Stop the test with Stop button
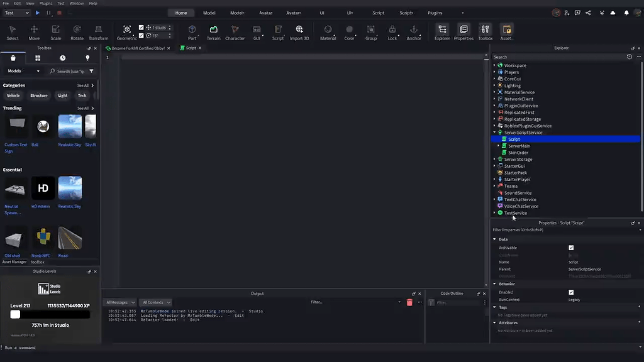Screen dimensions: 644x362 point(59,13)
